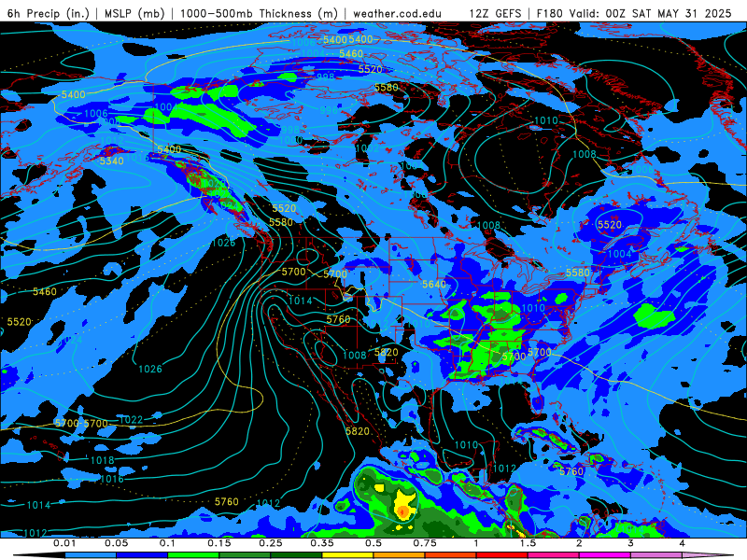Click the 'F180 Valid: 00Z SAT MAY 31 2025' text
The image size is (747, 560).
point(634,13)
